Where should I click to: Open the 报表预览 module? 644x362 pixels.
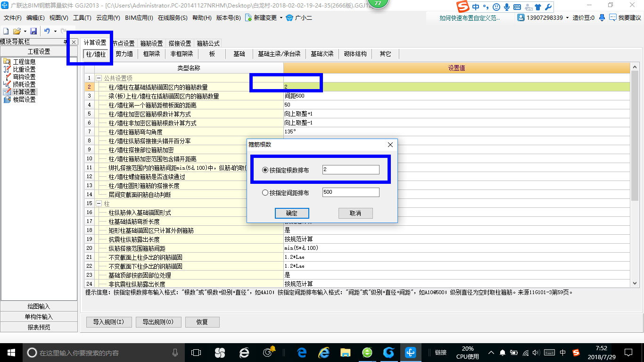pyautogui.click(x=39, y=327)
